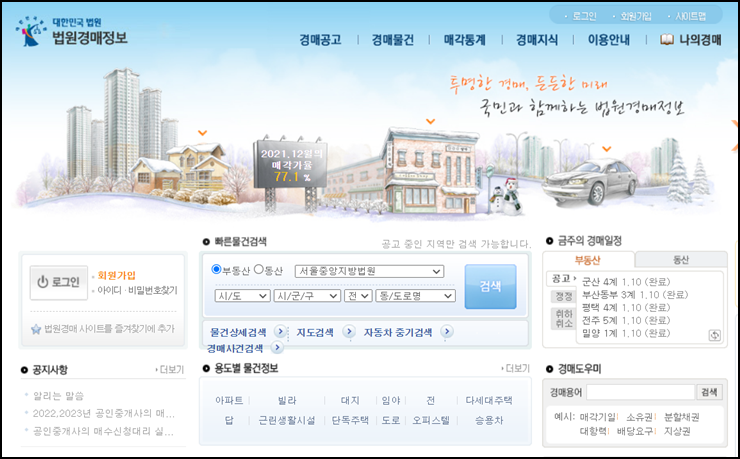Select the 대지 property type
The height and width of the screenshot is (459, 740).
click(350, 401)
